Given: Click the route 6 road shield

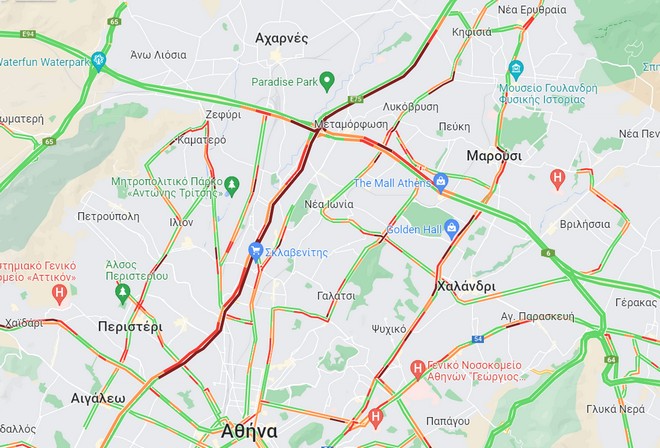Looking at the screenshot, I should point(548,253).
